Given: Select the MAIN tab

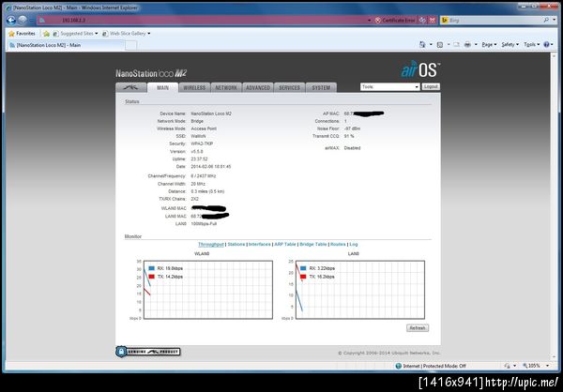Looking at the screenshot, I should (162, 87).
